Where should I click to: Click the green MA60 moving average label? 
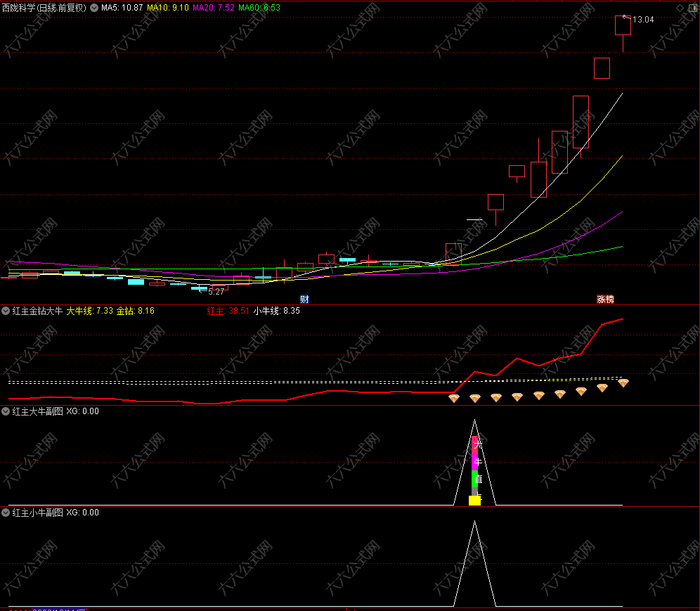(x=259, y=8)
